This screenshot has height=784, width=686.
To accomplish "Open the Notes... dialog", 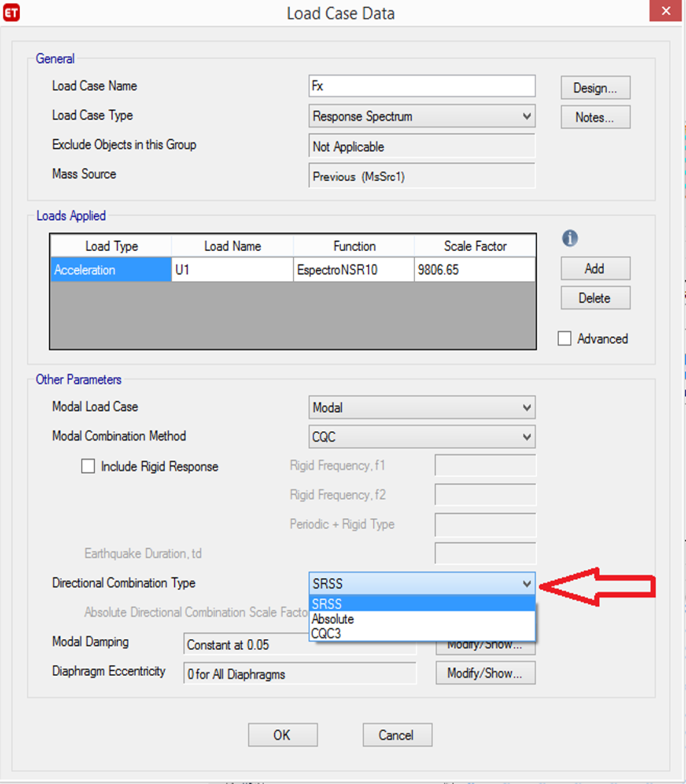I will (595, 117).
